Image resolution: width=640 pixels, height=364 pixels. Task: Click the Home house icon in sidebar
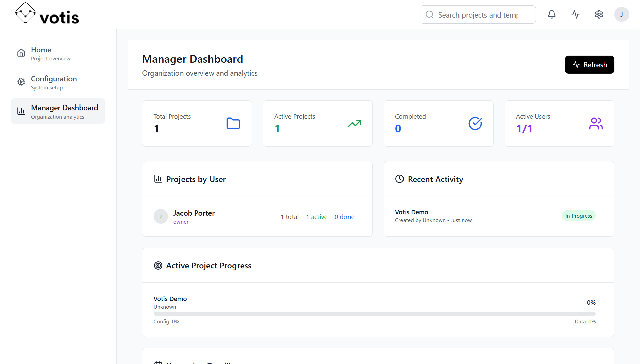[21, 53]
